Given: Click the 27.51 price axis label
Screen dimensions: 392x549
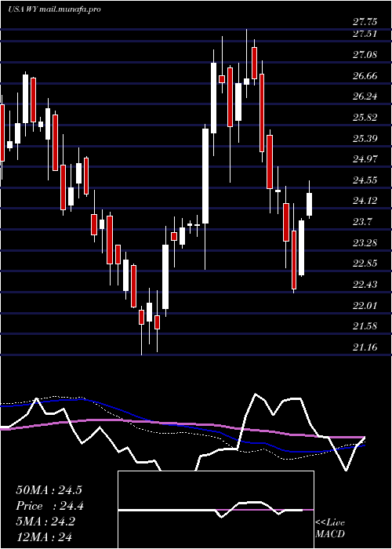Looking at the screenshot, I should [x=365, y=34].
